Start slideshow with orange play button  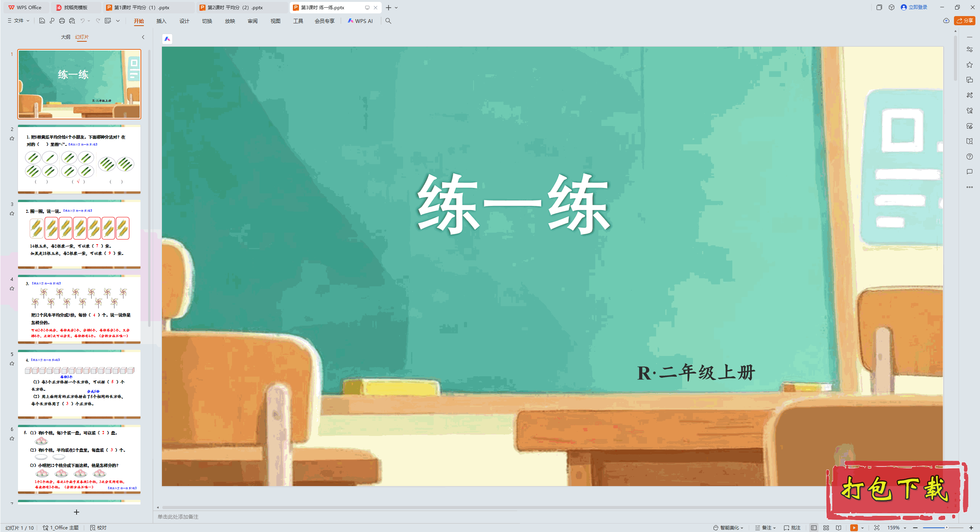854,527
